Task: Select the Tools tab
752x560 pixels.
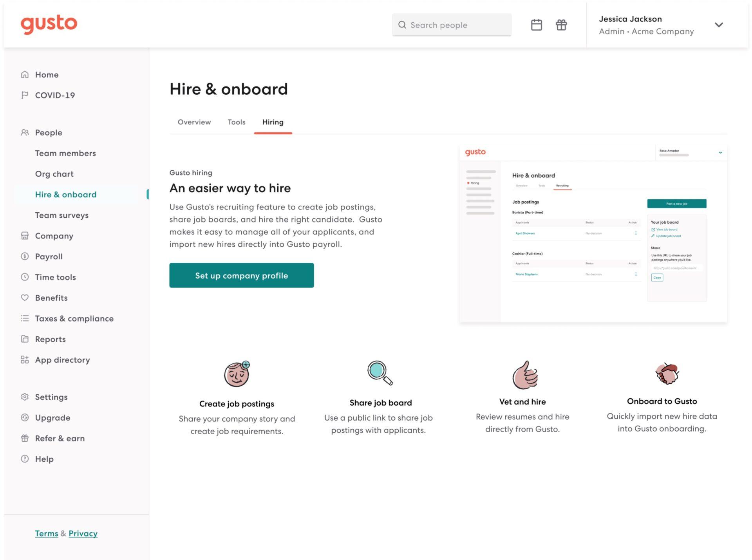Action: coord(236,122)
